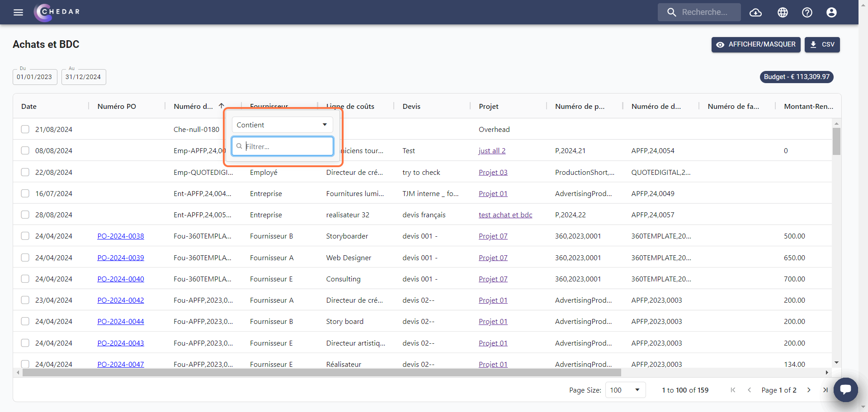Select the checkbox for 21/08/2024 row
The height and width of the screenshot is (412, 868).
25,129
